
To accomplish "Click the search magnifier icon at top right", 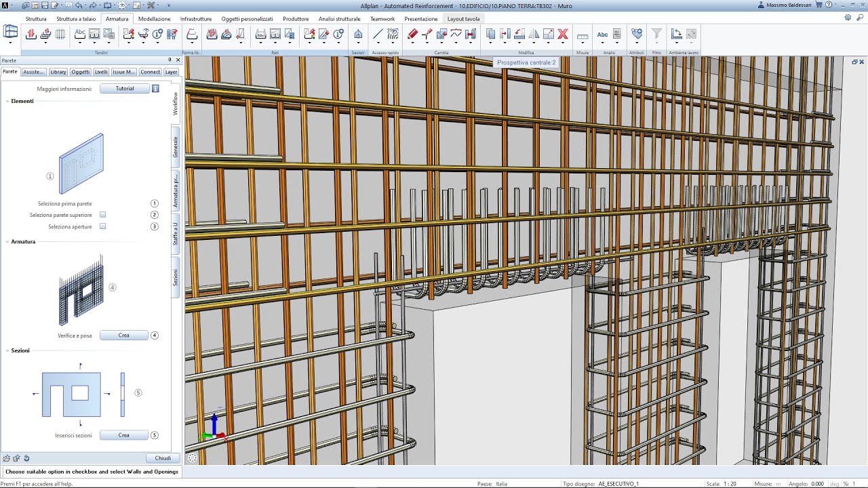I will [860, 18].
